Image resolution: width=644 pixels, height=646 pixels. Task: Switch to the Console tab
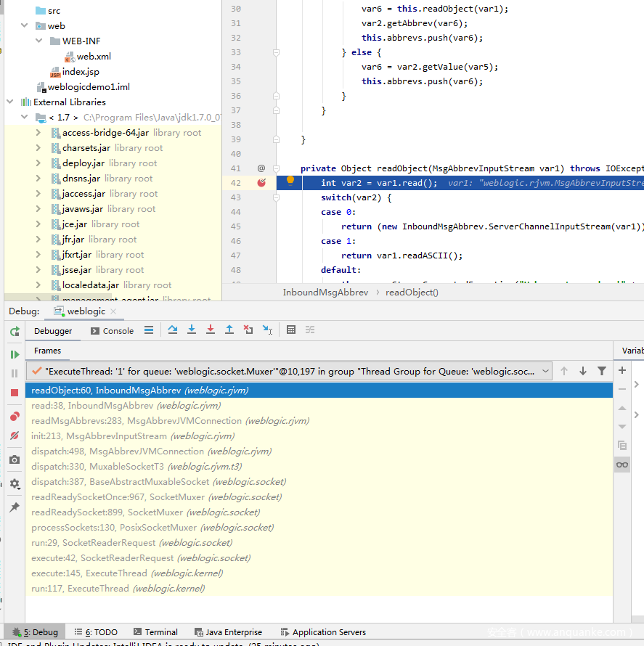(113, 331)
